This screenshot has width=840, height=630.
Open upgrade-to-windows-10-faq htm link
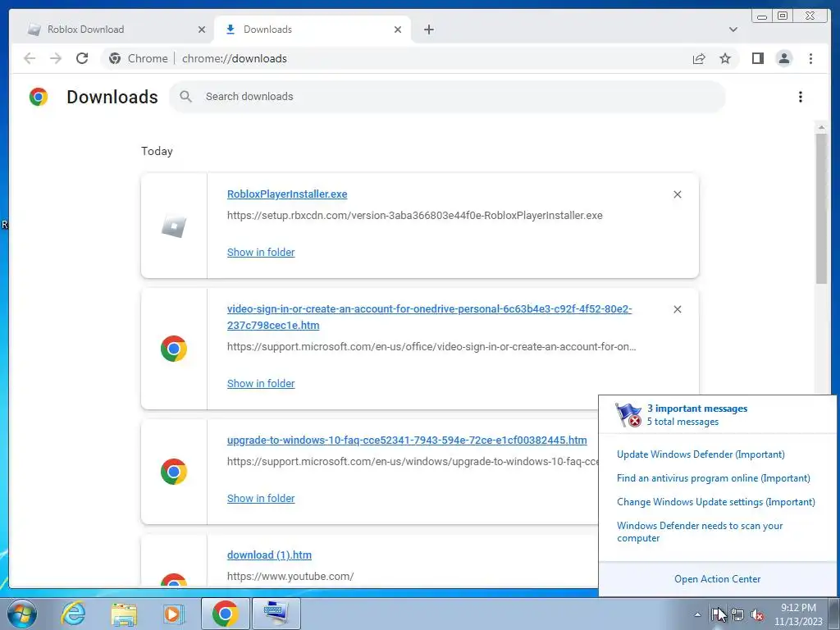point(407,440)
